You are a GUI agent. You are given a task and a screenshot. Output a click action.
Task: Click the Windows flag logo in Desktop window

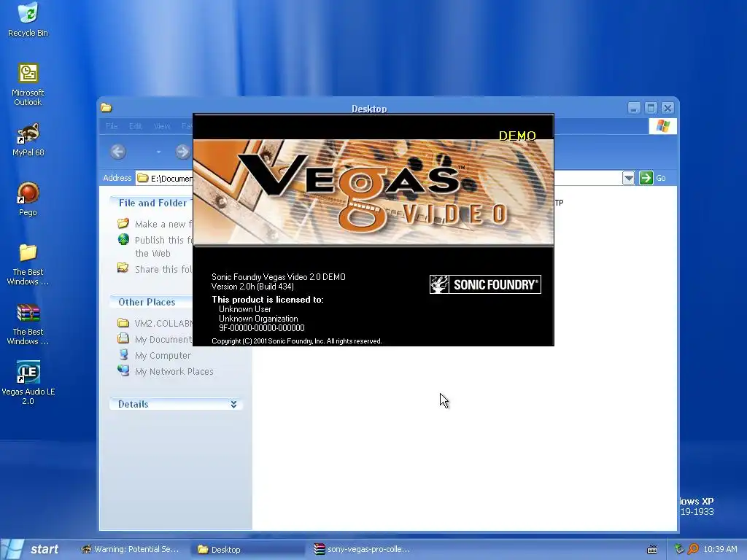[662, 126]
